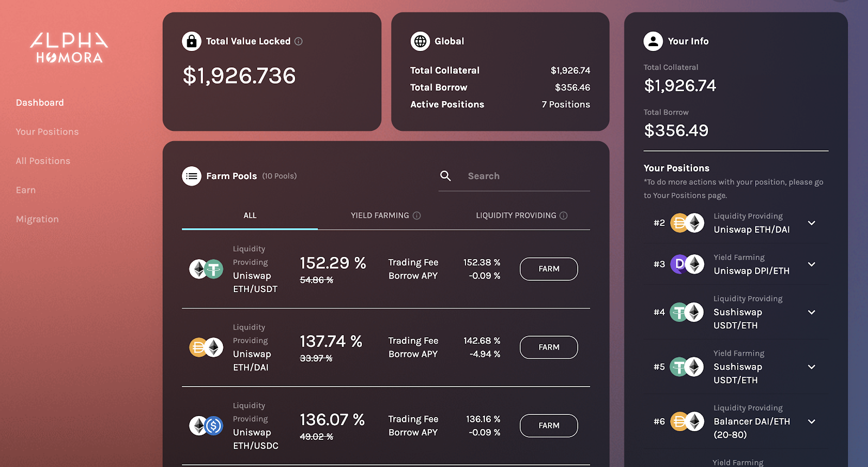Expand position #5 Sushiswap USDT/ETH
The image size is (868, 467).
812,367
